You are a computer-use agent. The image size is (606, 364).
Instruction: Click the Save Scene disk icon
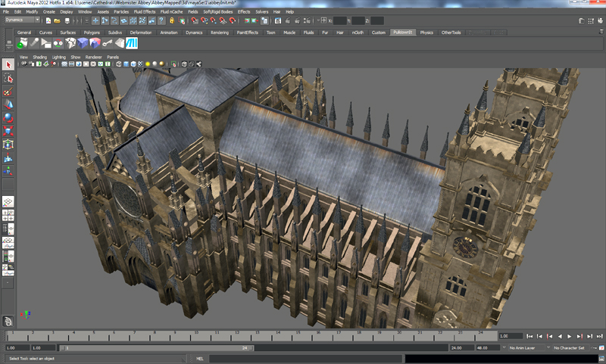click(x=67, y=20)
